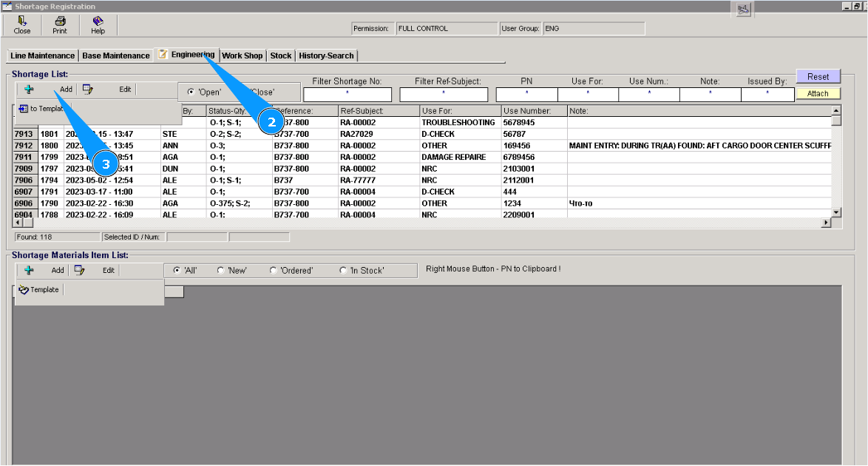Select the 'In Stock' materials radio button
This screenshot has width=868, height=466.
(342, 271)
